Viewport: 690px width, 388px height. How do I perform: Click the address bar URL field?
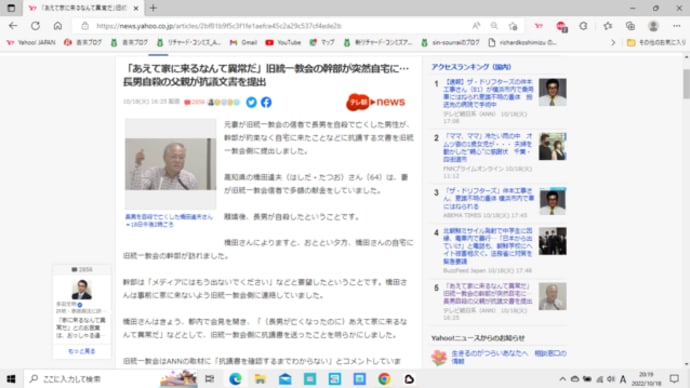click(273, 26)
